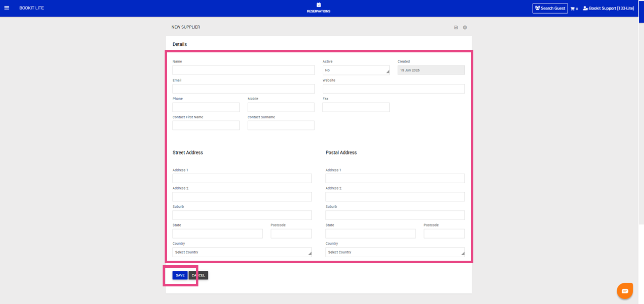
Task: Open the orange chat support widget
Action: pos(625,291)
